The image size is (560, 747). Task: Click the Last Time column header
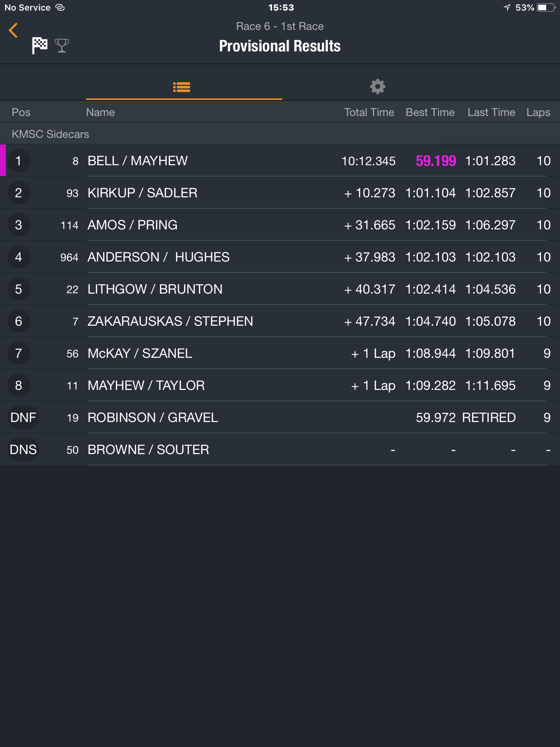(x=491, y=112)
